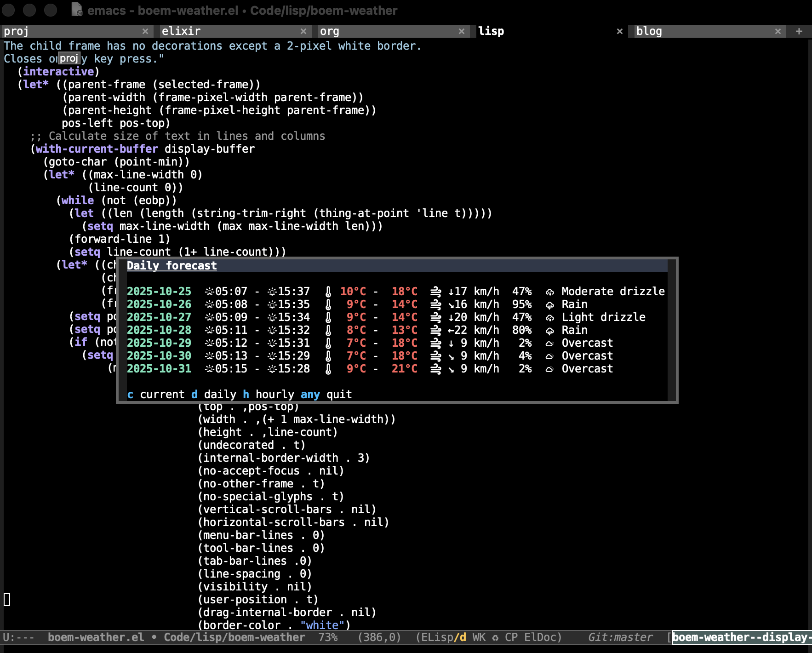Click Git:master in the mode line

click(x=620, y=637)
